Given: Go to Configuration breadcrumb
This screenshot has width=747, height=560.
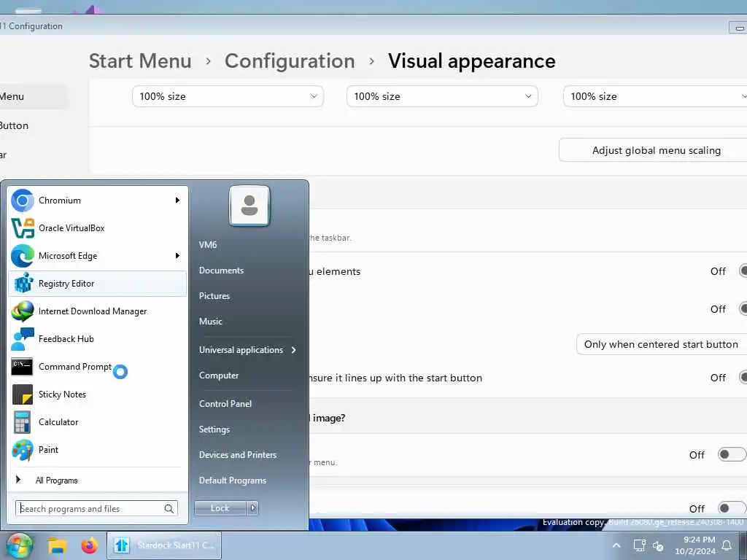Looking at the screenshot, I should [290, 61].
